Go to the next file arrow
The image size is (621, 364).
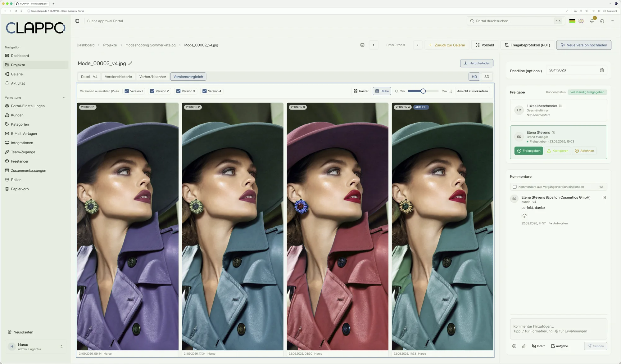[x=418, y=45]
